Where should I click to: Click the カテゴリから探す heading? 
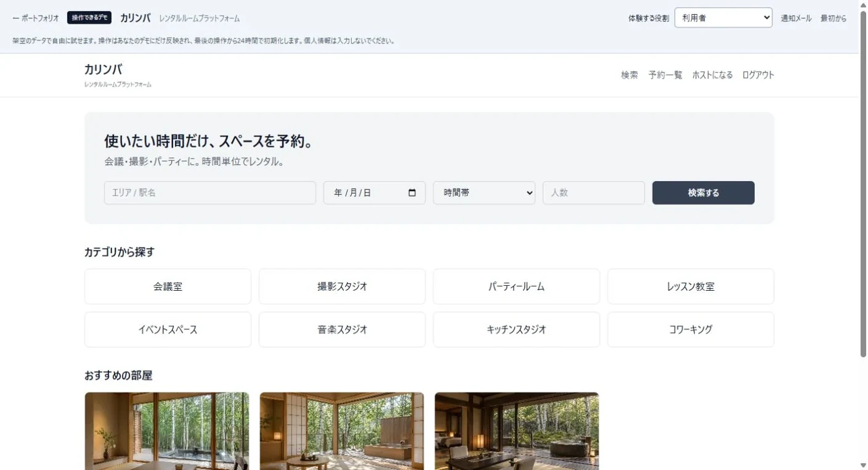120,252
